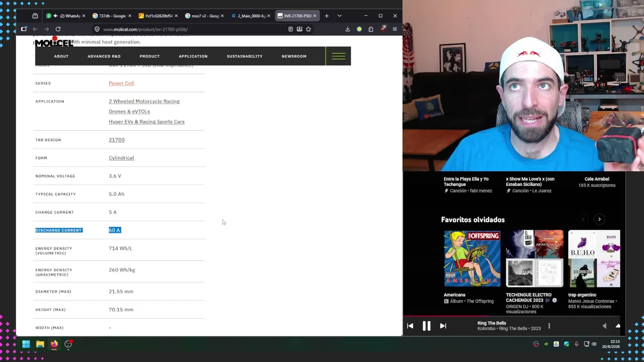Skip to the previous track
Image resolution: width=644 pixels, height=362 pixels.
point(410,326)
